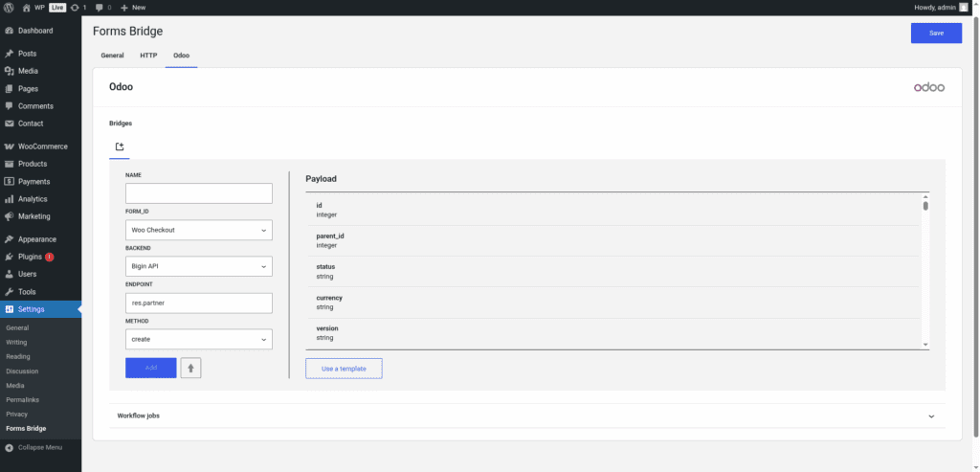Switch to the General tab
The image size is (980, 472).
113,56
